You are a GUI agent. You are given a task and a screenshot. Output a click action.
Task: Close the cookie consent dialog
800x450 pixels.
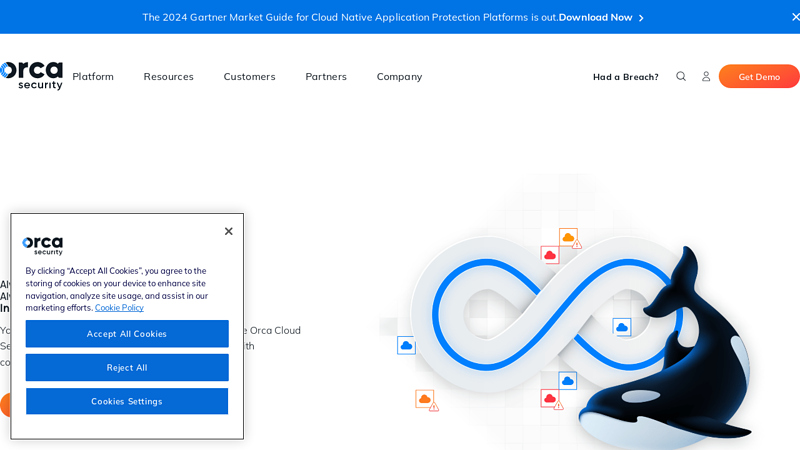coord(229,231)
